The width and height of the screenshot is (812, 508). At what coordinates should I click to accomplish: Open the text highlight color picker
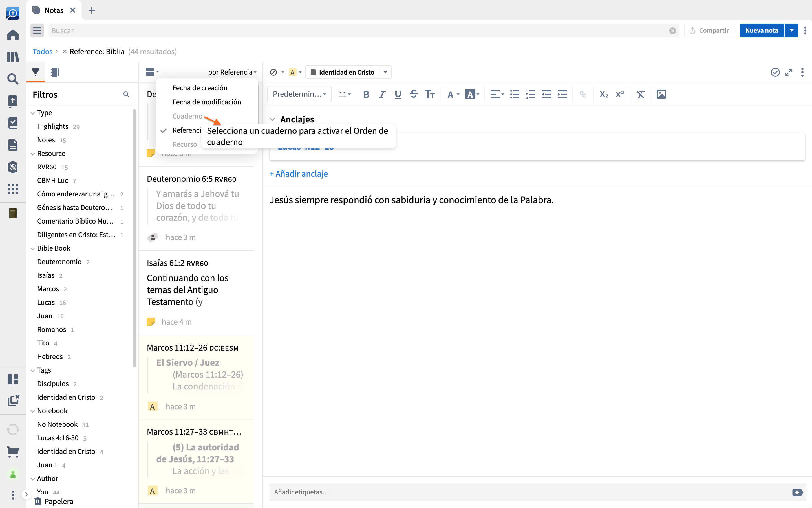pyautogui.click(x=472, y=95)
